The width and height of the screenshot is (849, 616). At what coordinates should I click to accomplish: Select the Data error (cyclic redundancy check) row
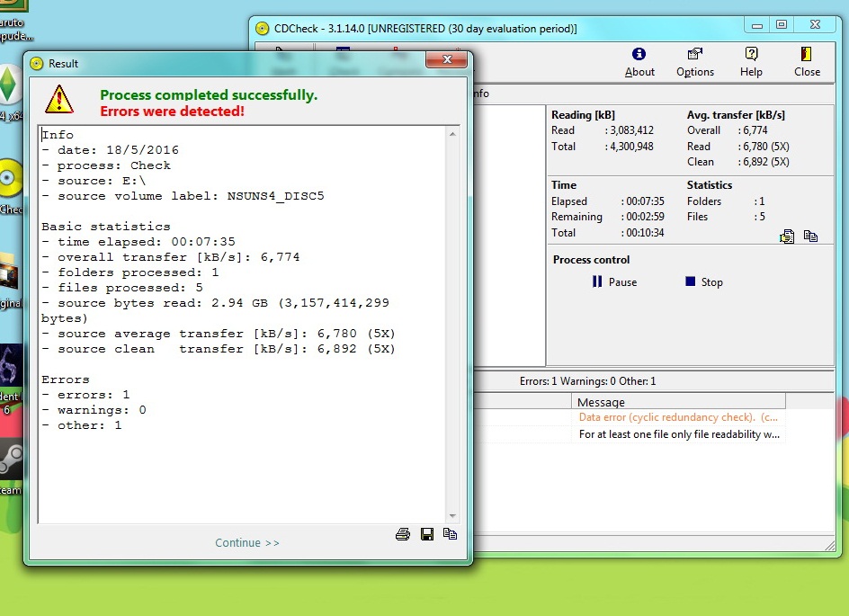click(x=678, y=417)
